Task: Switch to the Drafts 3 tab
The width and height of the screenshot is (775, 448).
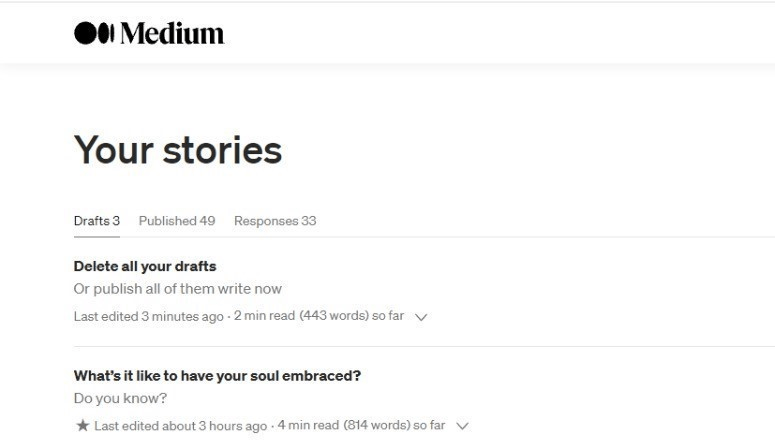Action: pyautogui.click(x=97, y=221)
